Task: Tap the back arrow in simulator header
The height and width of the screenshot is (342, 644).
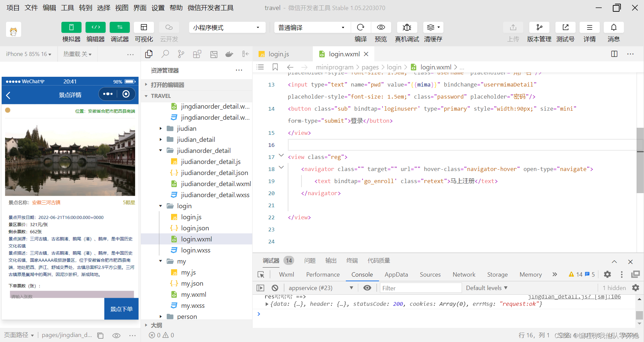Action: [x=8, y=95]
